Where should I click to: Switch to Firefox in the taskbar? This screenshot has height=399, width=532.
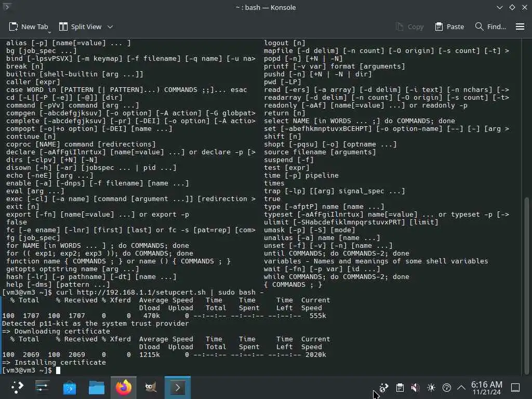point(124,388)
